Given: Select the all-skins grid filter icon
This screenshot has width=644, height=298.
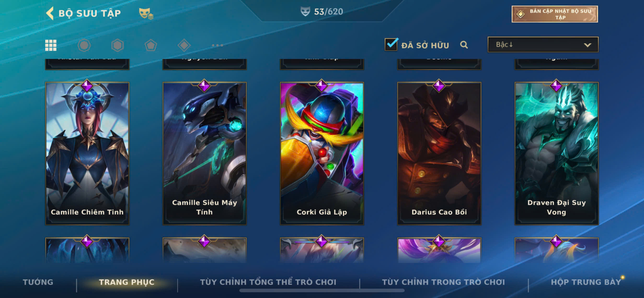Looking at the screenshot, I should click(x=51, y=45).
